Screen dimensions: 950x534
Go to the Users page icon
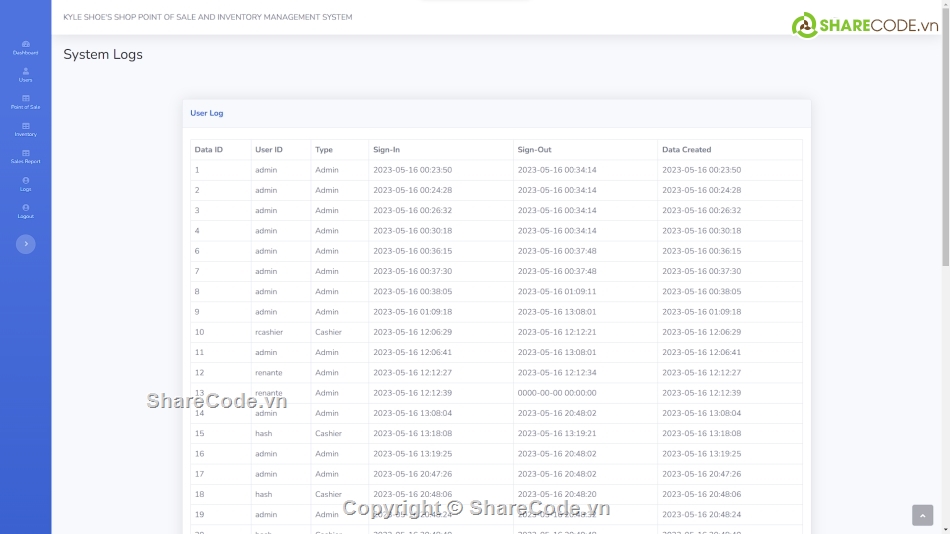tap(25, 74)
